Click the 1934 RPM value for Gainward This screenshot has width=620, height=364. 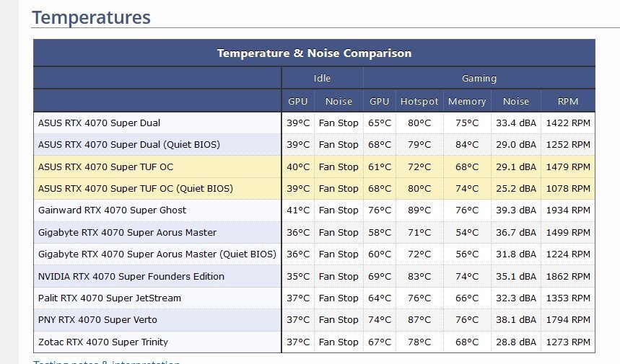(x=568, y=210)
